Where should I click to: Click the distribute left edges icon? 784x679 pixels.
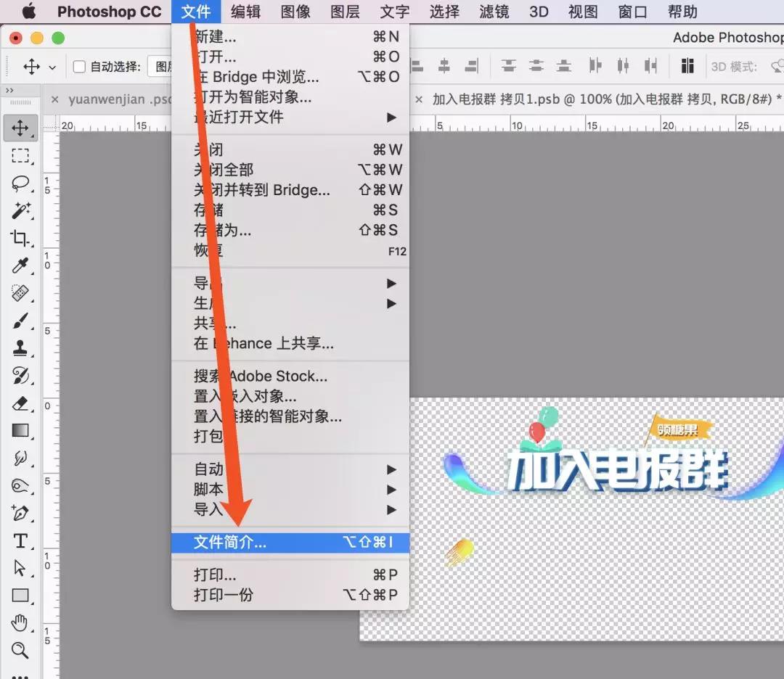point(595,66)
